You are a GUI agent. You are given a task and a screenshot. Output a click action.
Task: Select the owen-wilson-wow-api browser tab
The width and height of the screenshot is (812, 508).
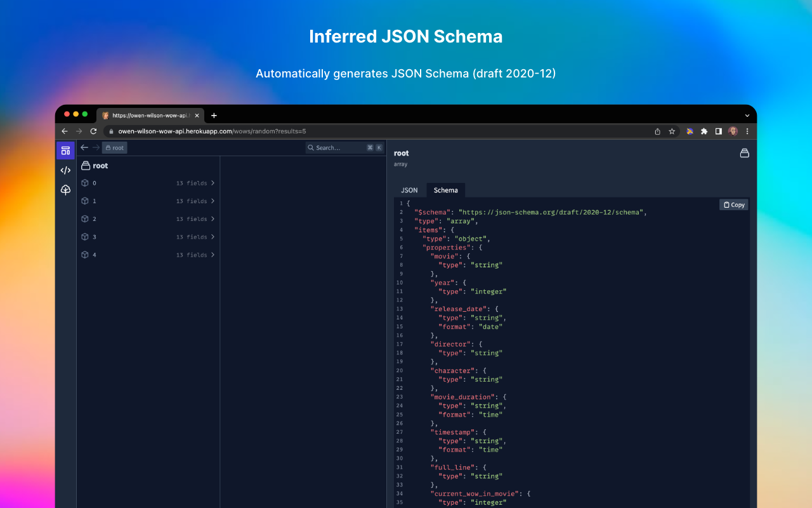(x=150, y=116)
